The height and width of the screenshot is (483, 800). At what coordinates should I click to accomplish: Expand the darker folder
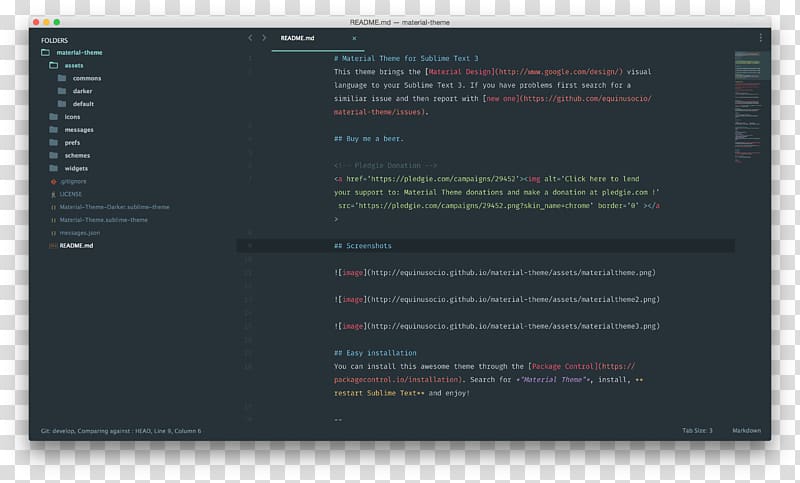pyautogui.click(x=82, y=91)
